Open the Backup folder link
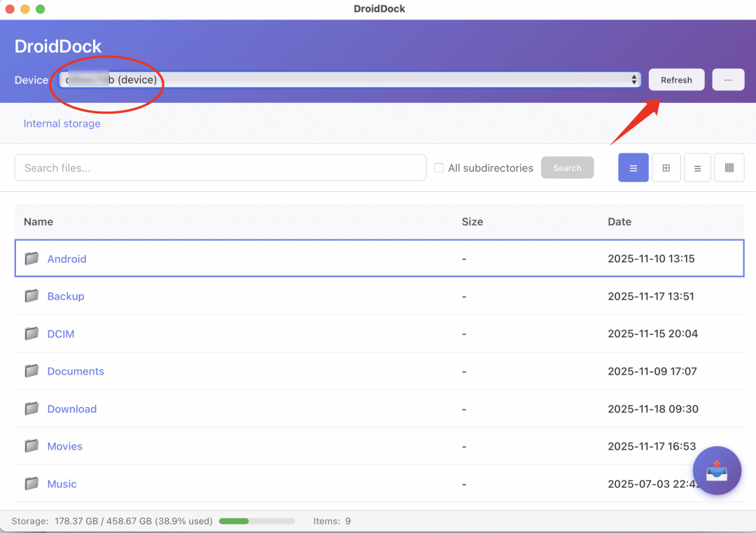The width and height of the screenshot is (756, 533). coord(66,296)
